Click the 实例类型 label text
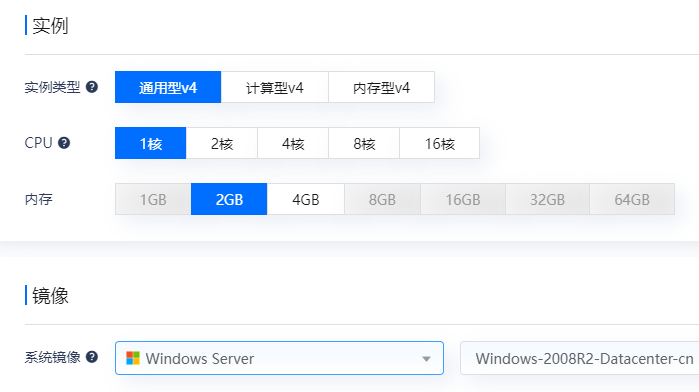This screenshot has height=392, width=699. 52,87
